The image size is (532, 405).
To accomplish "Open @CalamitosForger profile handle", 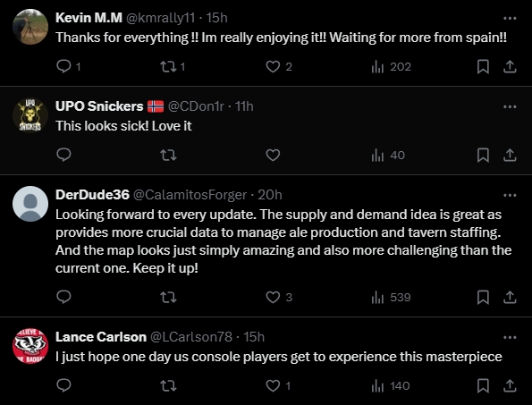I will pos(190,195).
